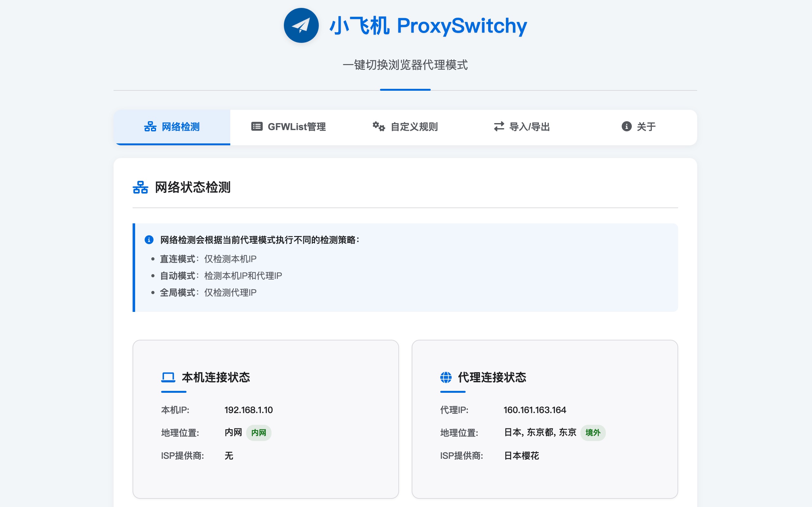Image resolution: width=812 pixels, height=507 pixels.
Task: Click the list icon beside GFWList管理
Action: click(x=257, y=126)
